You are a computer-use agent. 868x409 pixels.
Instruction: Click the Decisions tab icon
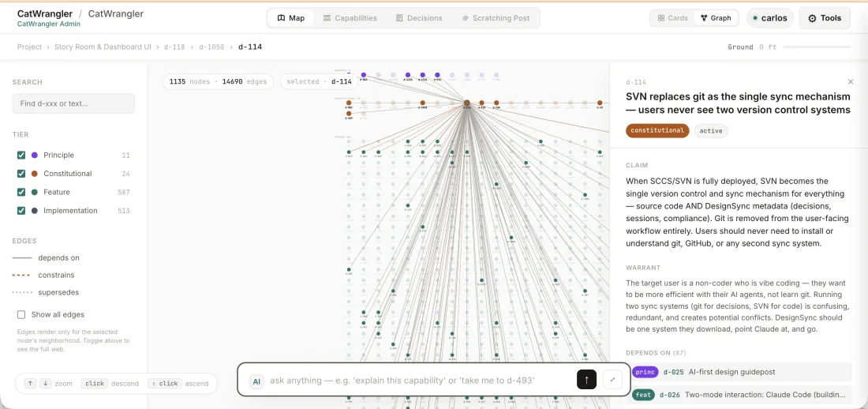pyautogui.click(x=399, y=17)
